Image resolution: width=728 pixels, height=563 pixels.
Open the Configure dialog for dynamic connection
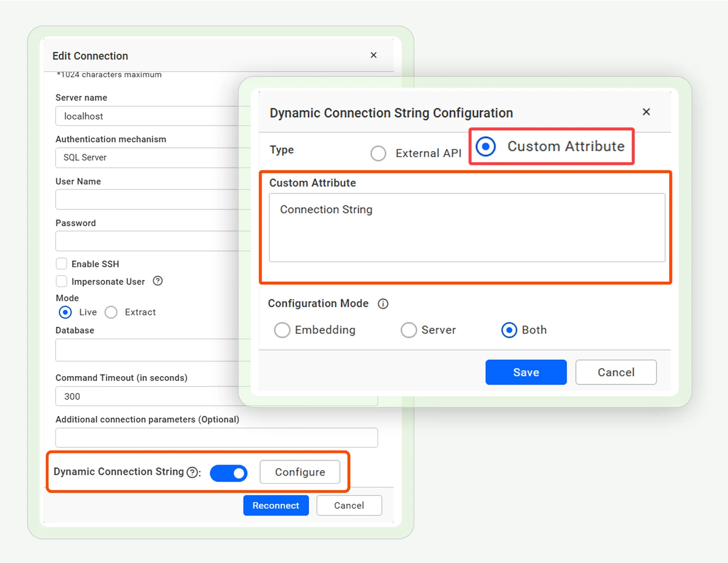click(300, 472)
